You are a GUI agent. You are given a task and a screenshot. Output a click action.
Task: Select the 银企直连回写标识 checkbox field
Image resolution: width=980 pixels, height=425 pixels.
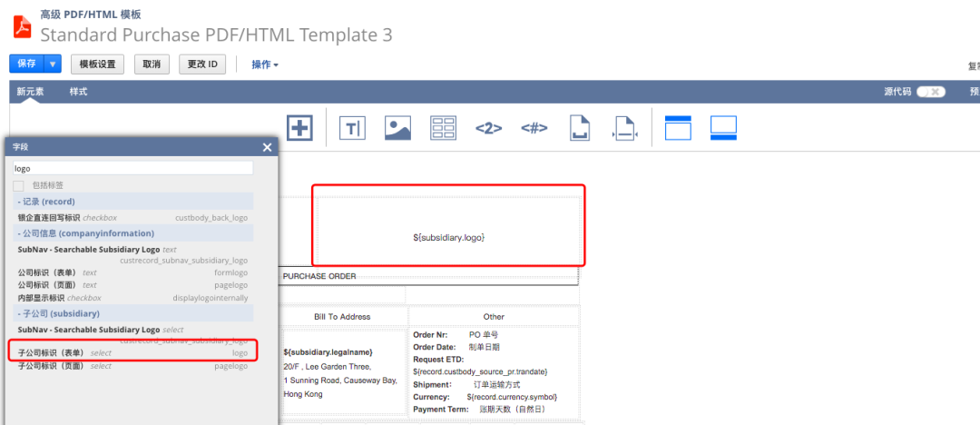133,218
